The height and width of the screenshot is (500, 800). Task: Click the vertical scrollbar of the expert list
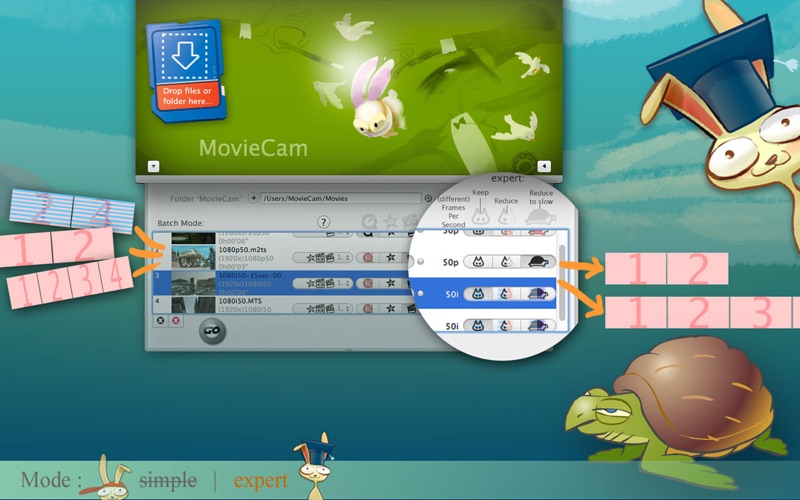[x=562, y=282]
